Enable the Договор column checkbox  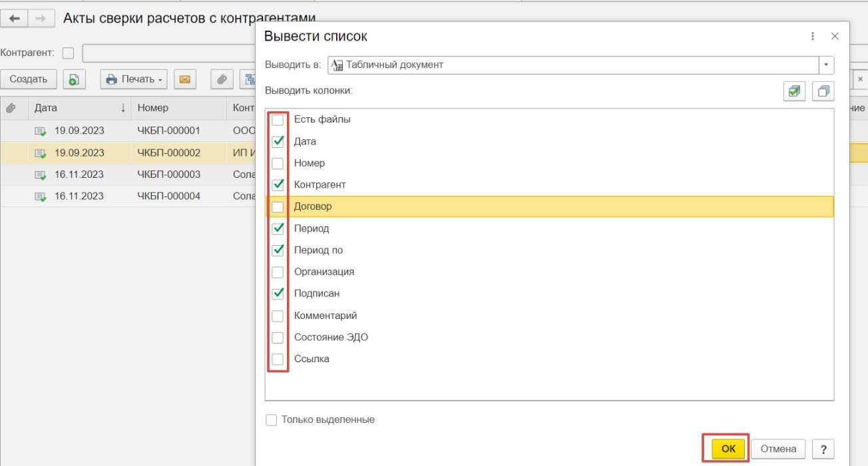click(278, 206)
